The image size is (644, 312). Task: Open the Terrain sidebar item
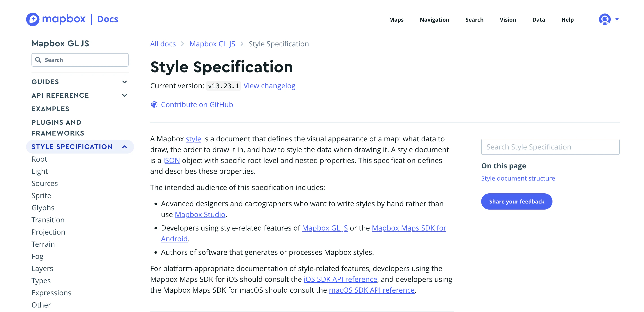click(x=43, y=244)
